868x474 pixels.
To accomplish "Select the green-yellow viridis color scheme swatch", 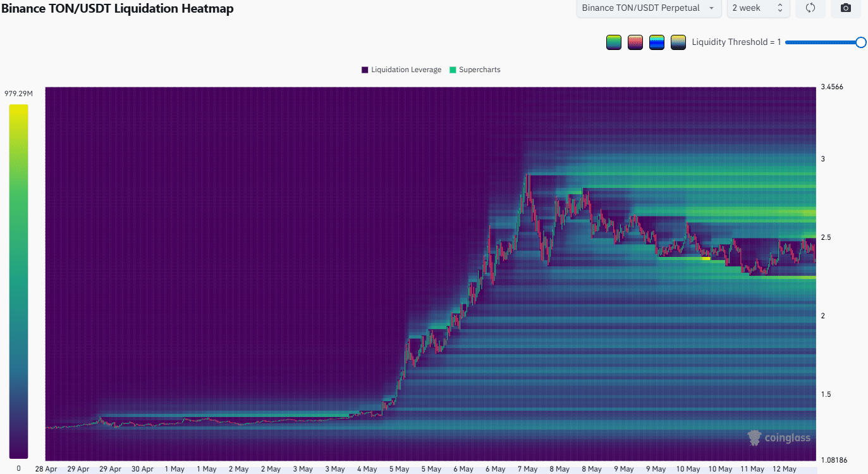I will [x=613, y=42].
